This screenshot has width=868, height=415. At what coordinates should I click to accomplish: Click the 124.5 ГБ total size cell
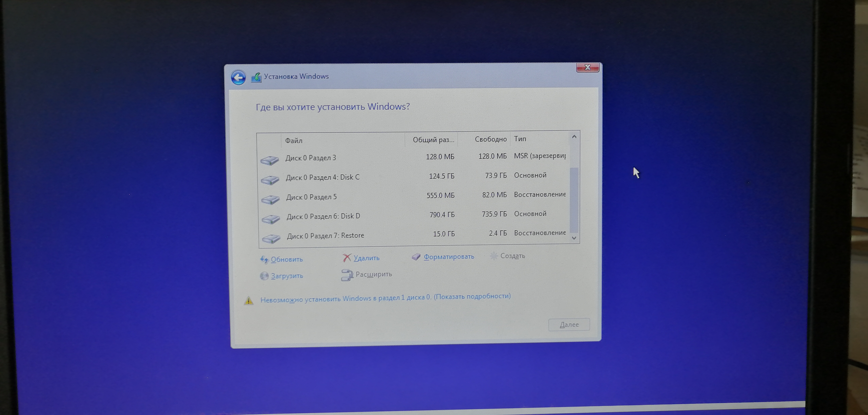click(441, 176)
